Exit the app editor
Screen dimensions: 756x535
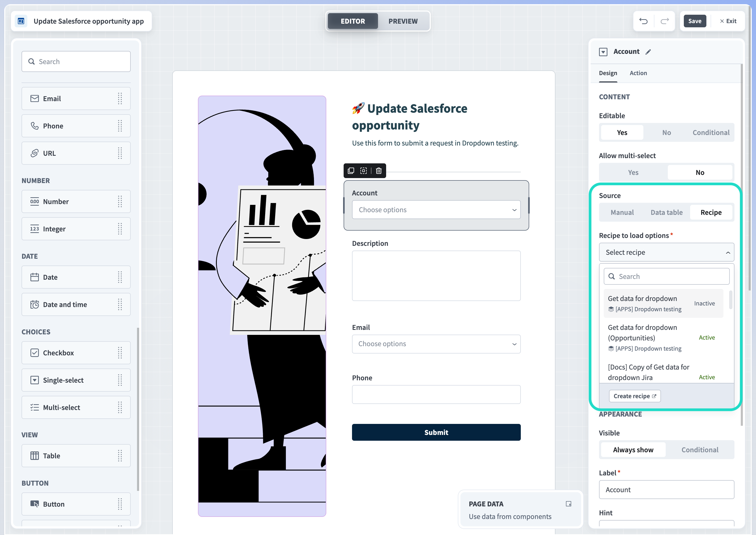pyautogui.click(x=728, y=21)
